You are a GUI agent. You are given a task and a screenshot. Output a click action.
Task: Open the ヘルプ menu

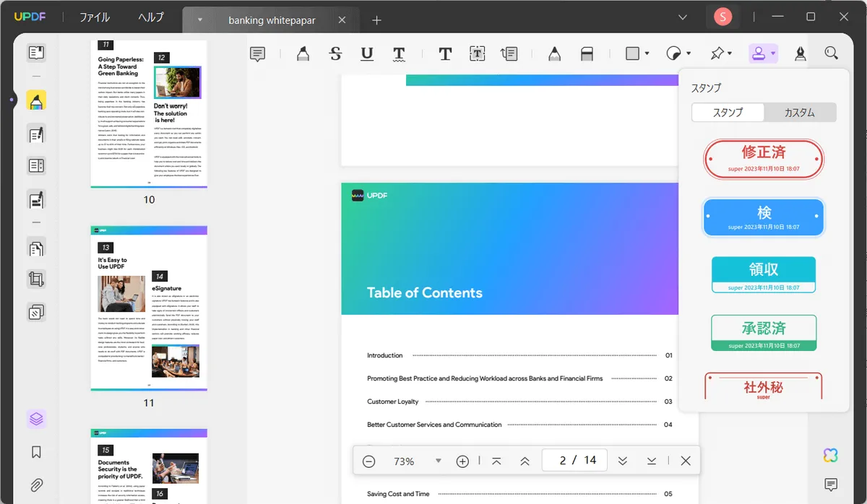pyautogui.click(x=151, y=17)
